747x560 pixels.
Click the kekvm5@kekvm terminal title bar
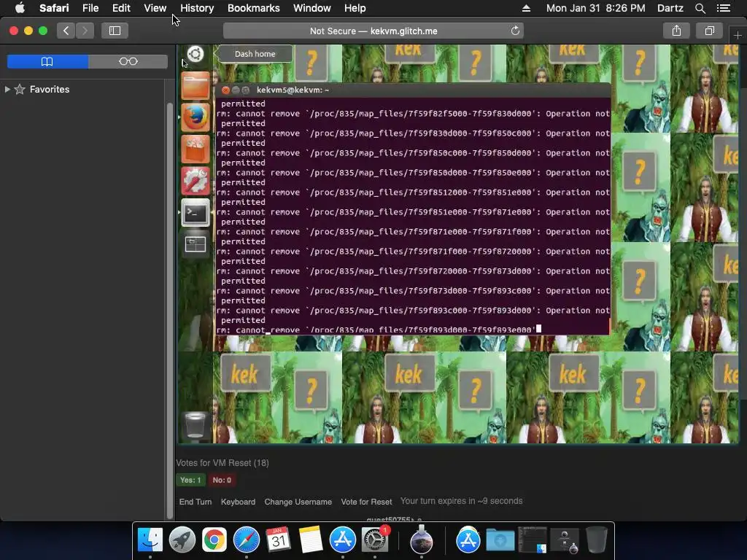[412, 90]
